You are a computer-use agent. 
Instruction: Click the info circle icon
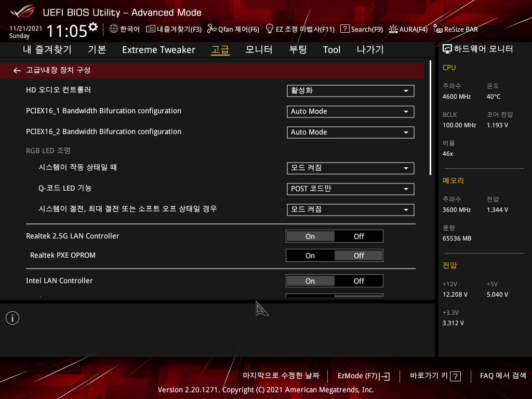click(12, 318)
